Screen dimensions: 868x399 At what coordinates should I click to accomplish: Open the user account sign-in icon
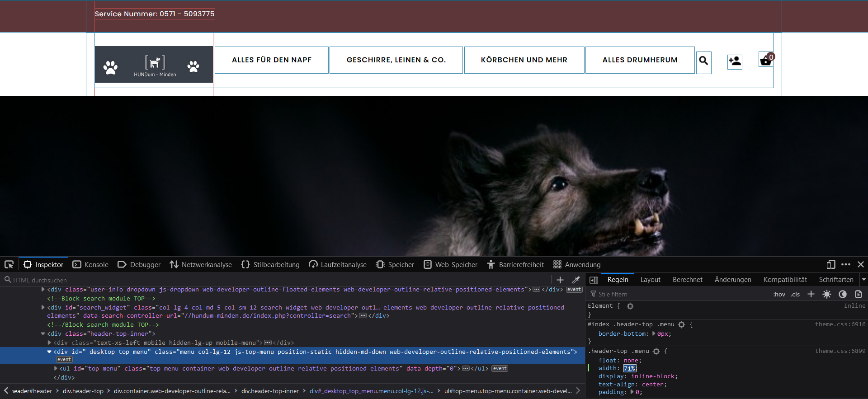735,61
